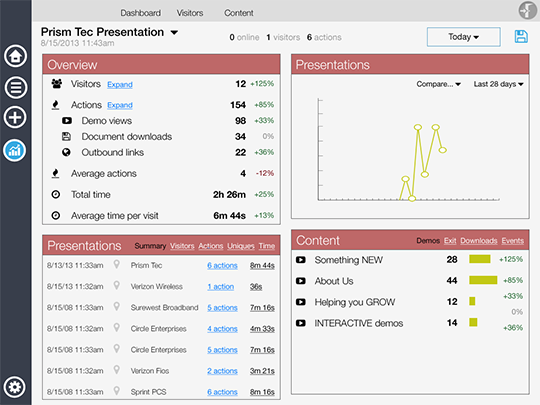Click the Helping you GROW progress bar

coord(472,301)
